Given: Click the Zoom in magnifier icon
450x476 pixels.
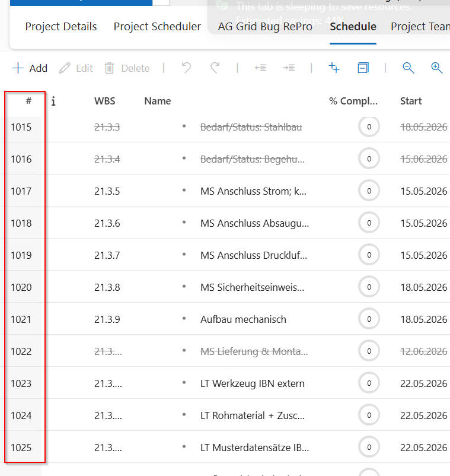Looking at the screenshot, I should (x=436, y=68).
